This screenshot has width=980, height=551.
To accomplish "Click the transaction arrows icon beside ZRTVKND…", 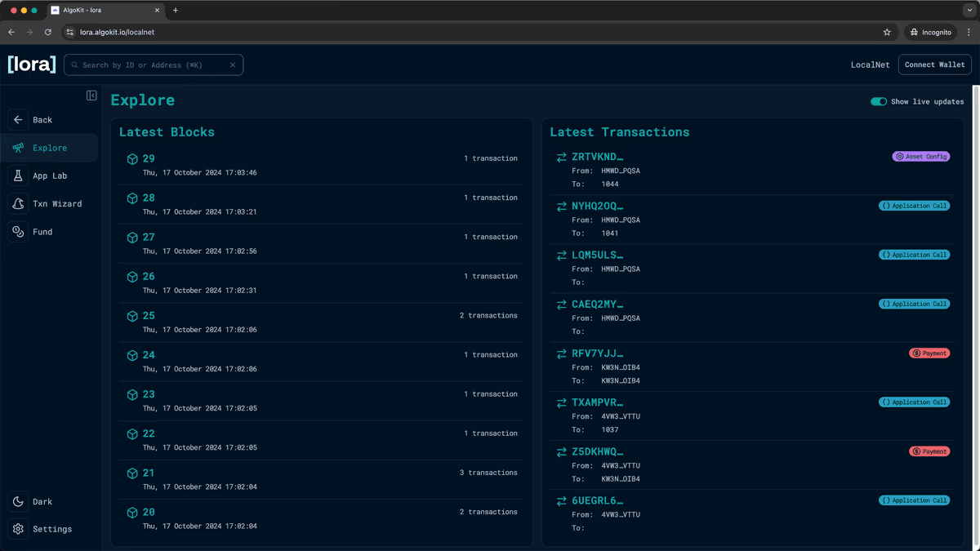I will point(561,156).
